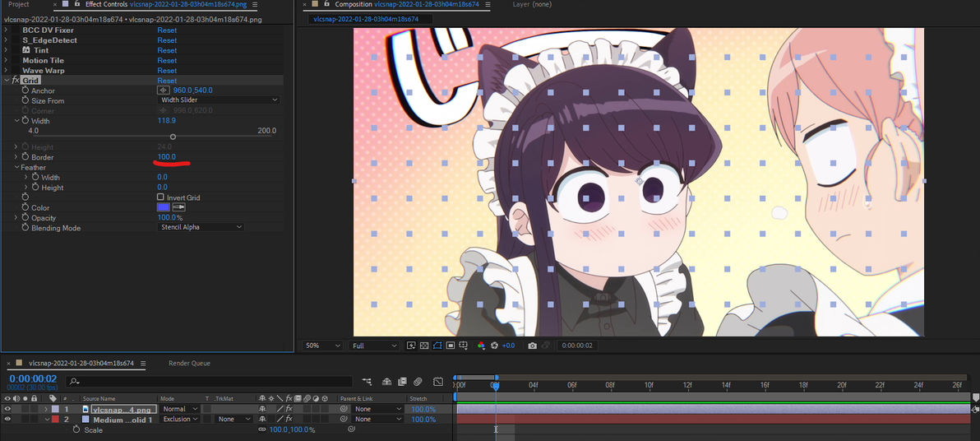Toggle the shy switch on layer 1

coord(262,408)
